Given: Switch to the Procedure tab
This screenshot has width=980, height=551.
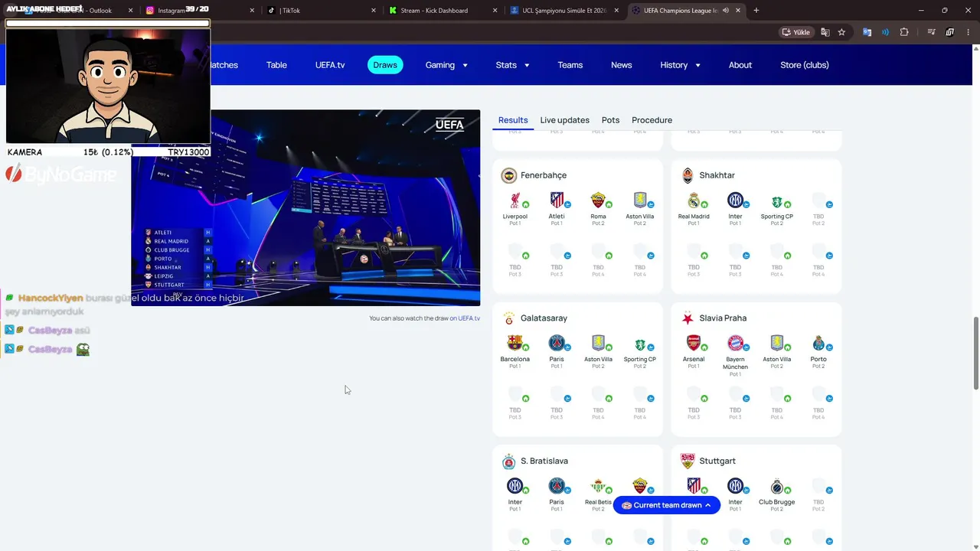Looking at the screenshot, I should (652, 120).
